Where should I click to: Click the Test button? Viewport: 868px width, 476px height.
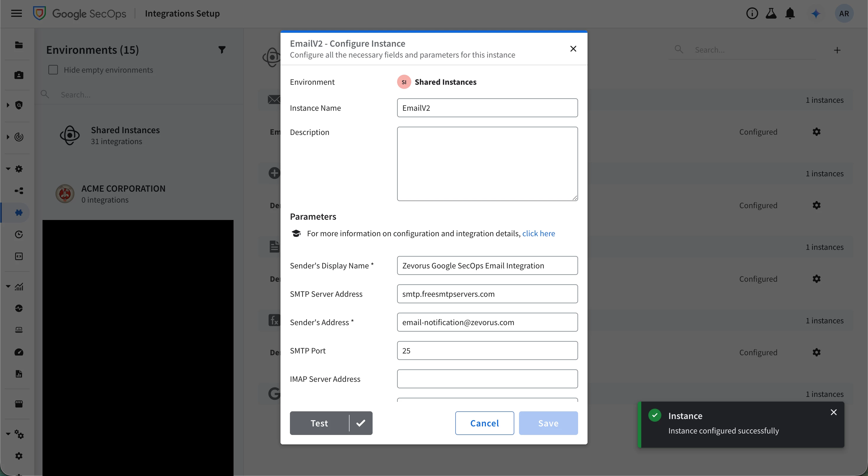(319, 423)
